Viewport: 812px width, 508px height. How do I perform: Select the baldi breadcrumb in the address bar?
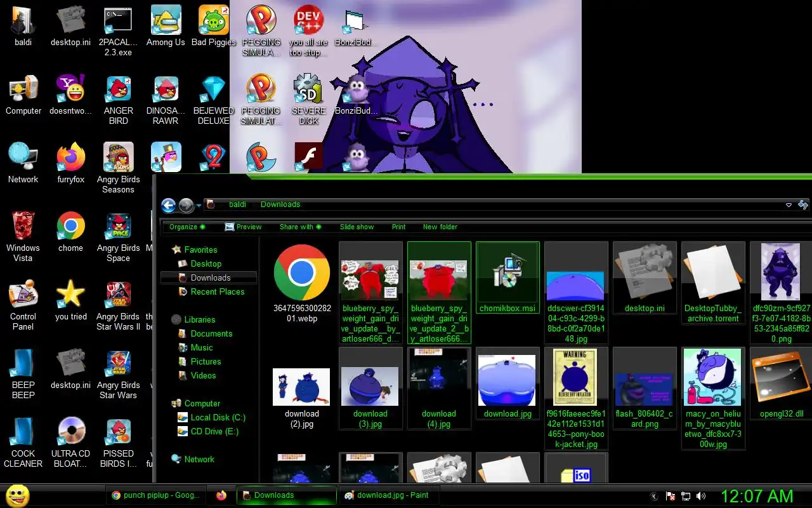tap(237, 204)
